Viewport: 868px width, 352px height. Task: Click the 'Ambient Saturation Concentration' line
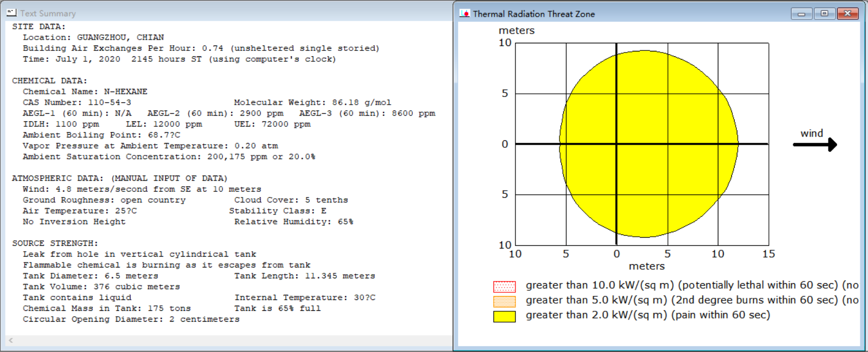(169, 157)
